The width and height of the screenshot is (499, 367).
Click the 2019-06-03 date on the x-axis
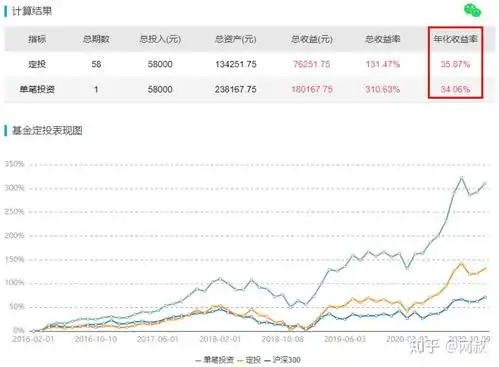pyautogui.click(x=345, y=339)
